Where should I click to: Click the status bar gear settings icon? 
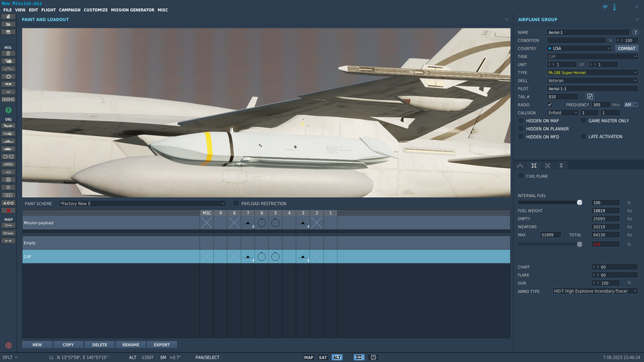(x=374, y=357)
